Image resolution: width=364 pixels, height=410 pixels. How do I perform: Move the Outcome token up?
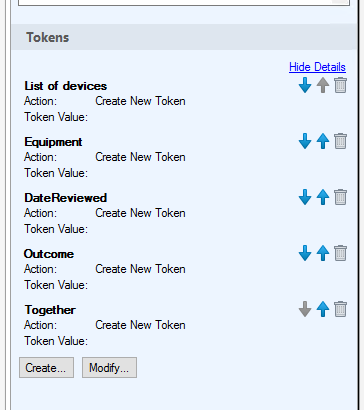323,253
